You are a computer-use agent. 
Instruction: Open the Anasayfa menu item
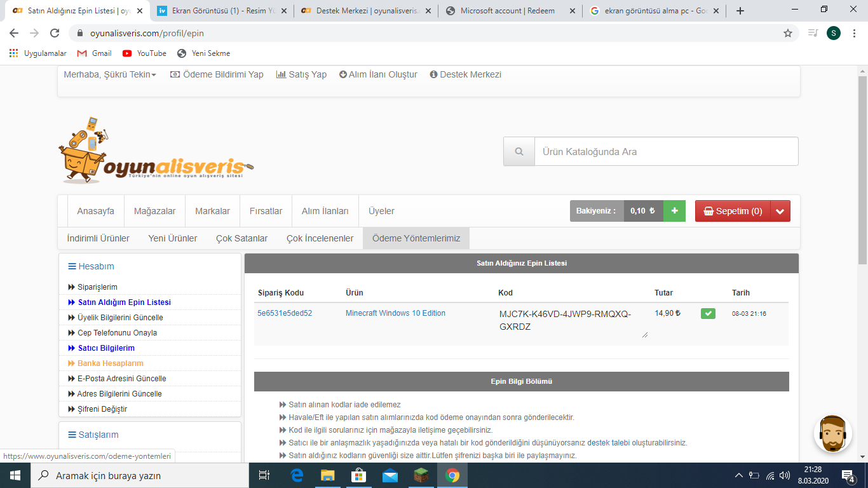pos(95,211)
